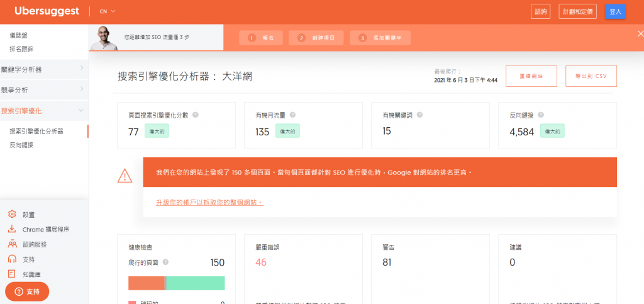The height and width of the screenshot is (304, 644).
Task: Click the 搜索引擎優化分析器：大洋網 heading
Action: [x=186, y=76]
